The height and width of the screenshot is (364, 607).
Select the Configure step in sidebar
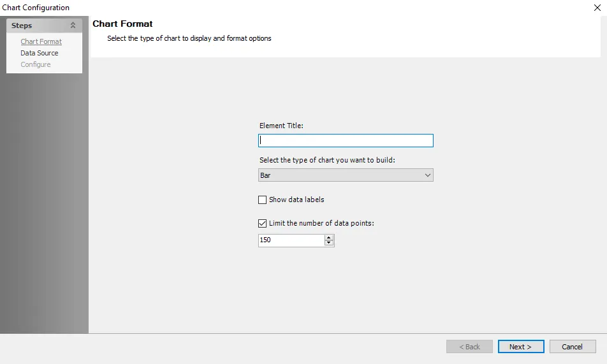click(x=36, y=64)
